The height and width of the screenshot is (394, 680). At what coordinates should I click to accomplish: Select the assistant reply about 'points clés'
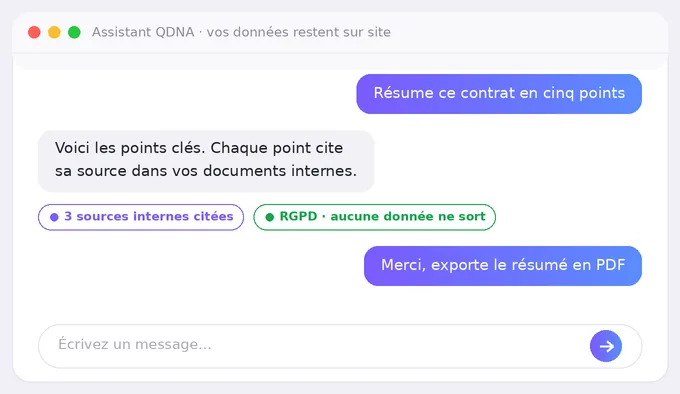pos(206,161)
